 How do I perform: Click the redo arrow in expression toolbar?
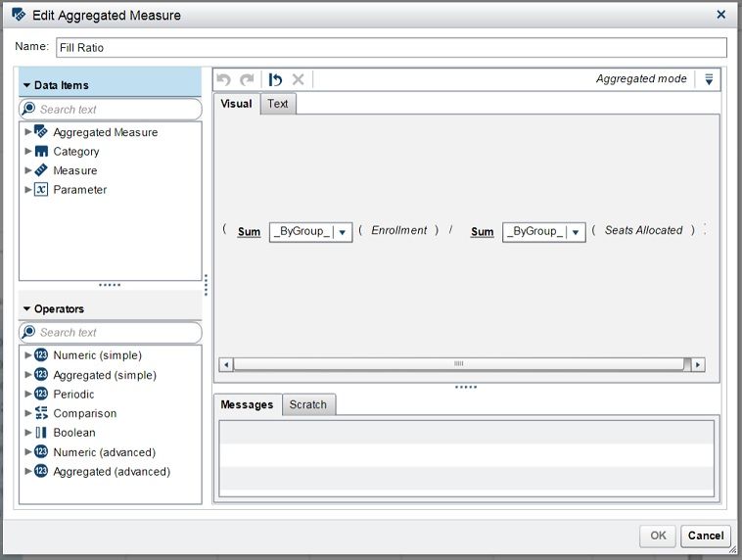247,79
